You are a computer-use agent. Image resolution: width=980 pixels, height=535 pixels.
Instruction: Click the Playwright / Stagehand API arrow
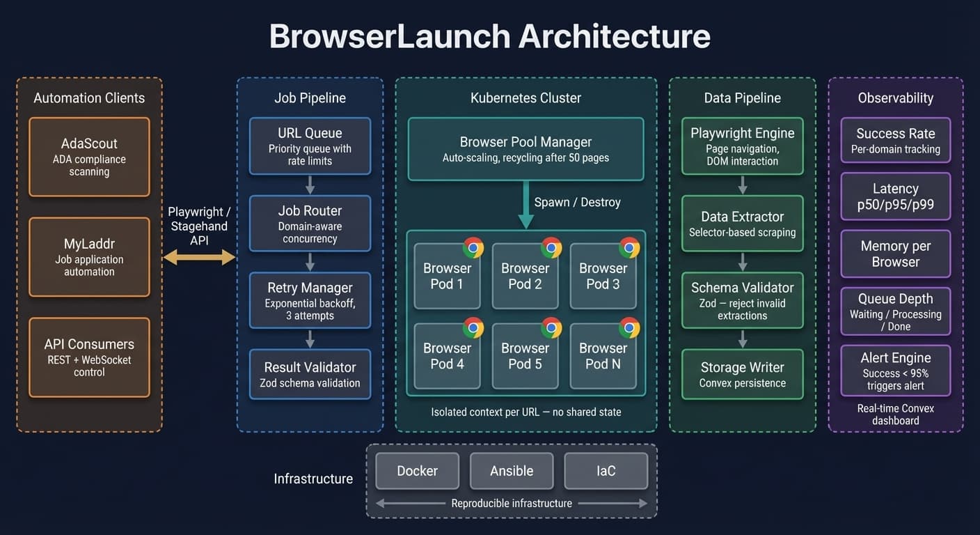point(199,257)
